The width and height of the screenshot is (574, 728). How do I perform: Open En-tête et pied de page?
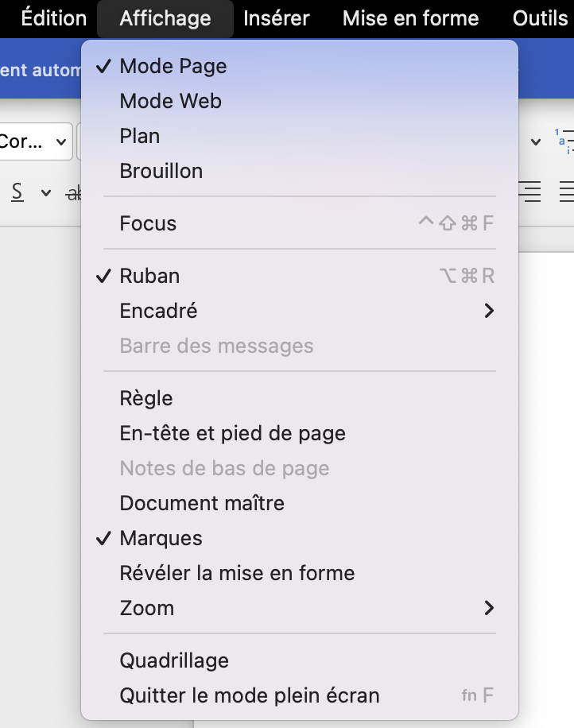232,433
